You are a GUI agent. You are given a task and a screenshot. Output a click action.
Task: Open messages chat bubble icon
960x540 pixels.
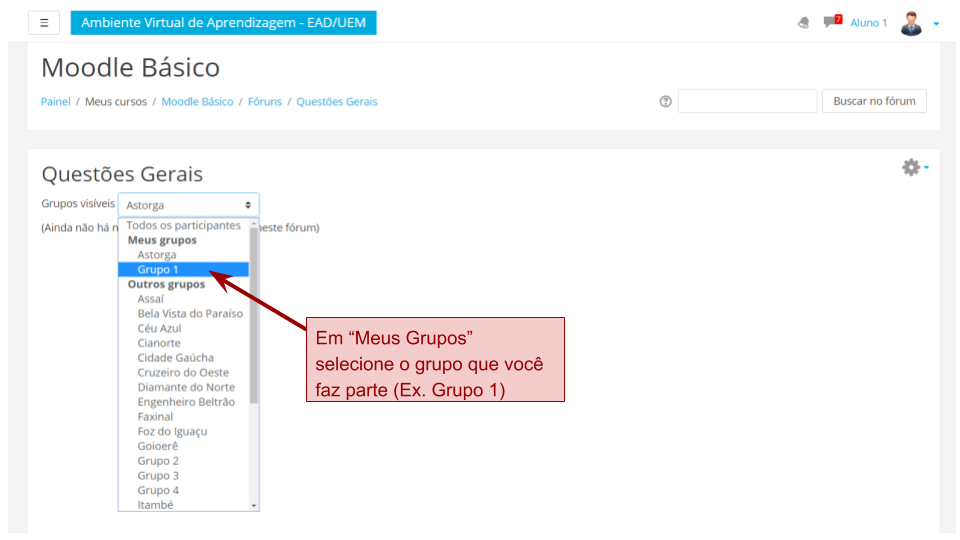pyautogui.click(x=830, y=22)
